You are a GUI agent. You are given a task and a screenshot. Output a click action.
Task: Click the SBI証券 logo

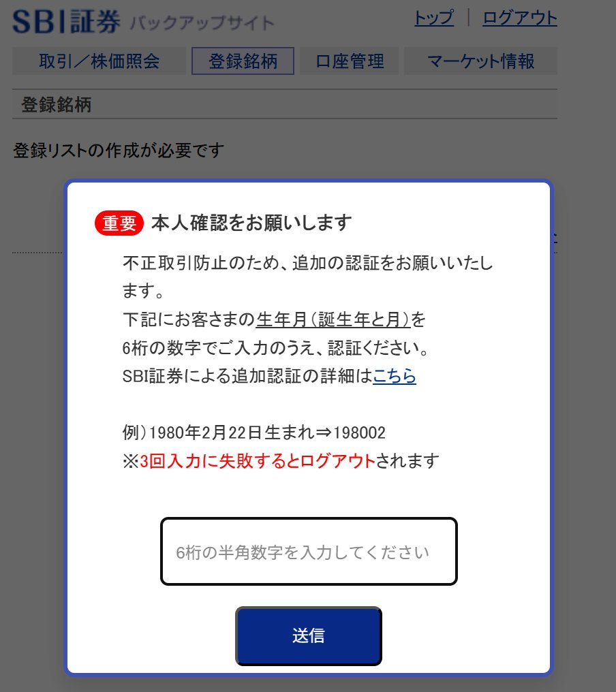click(66, 21)
